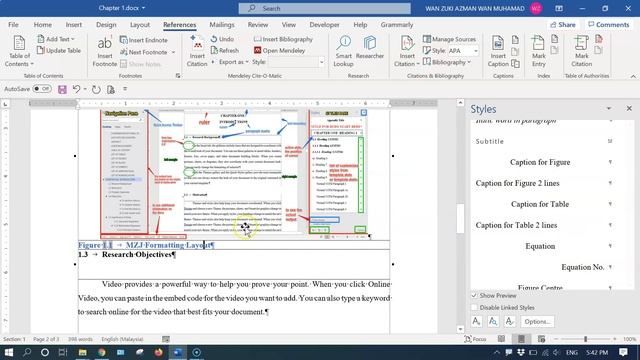This screenshot has width=640, height=360.
Task: Open Windows Start menu
Action: pos(8,352)
